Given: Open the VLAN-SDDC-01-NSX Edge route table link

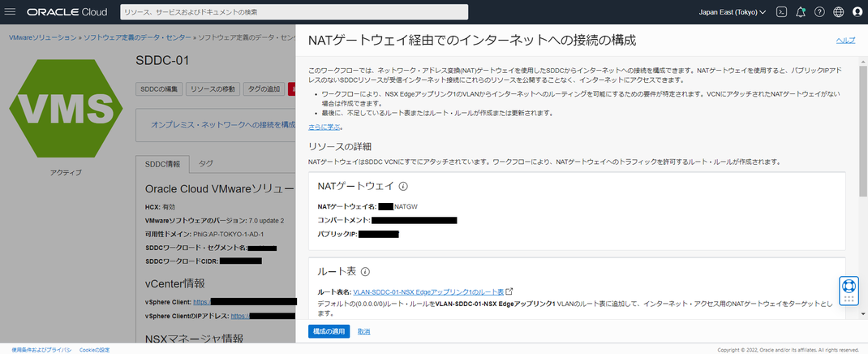Looking at the screenshot, I should 428,291.
